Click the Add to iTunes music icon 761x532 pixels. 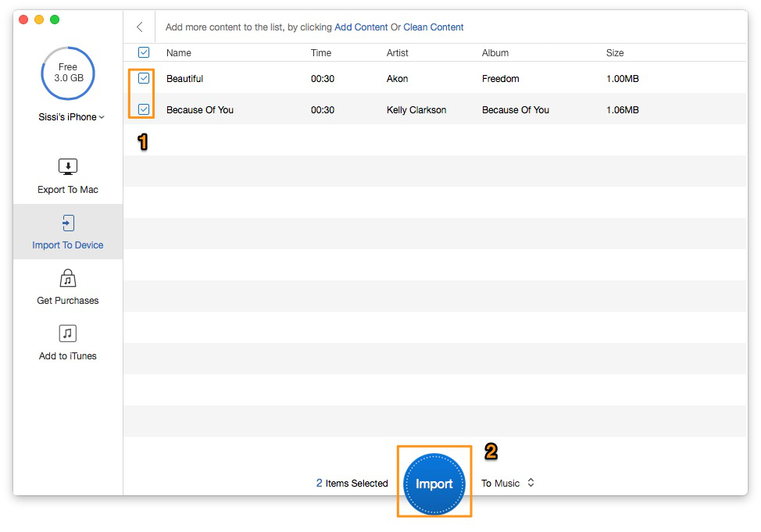click(68, 334)
